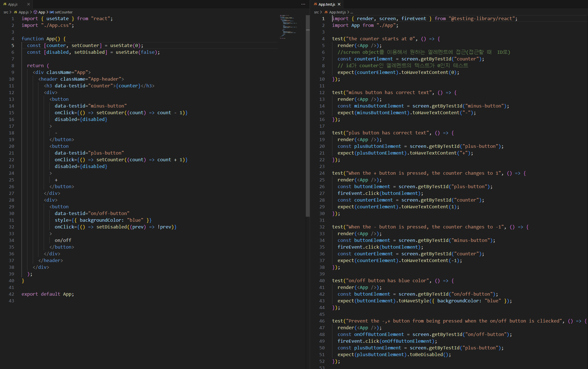Click the data-testid="plus-button" attribute in App.js
The height and width of the screenshot is (369, 588).
(89, 153)
